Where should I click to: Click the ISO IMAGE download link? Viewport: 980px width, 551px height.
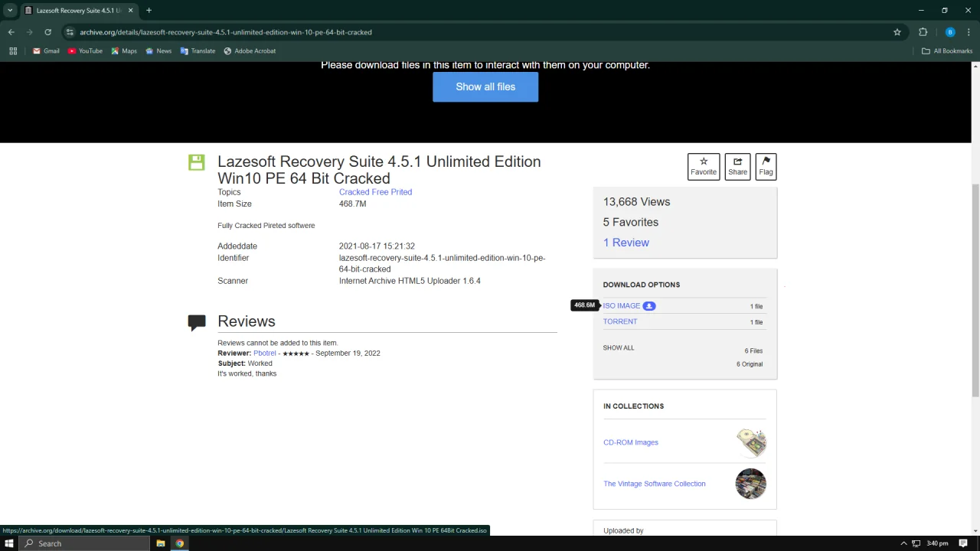tap(622, 306)
